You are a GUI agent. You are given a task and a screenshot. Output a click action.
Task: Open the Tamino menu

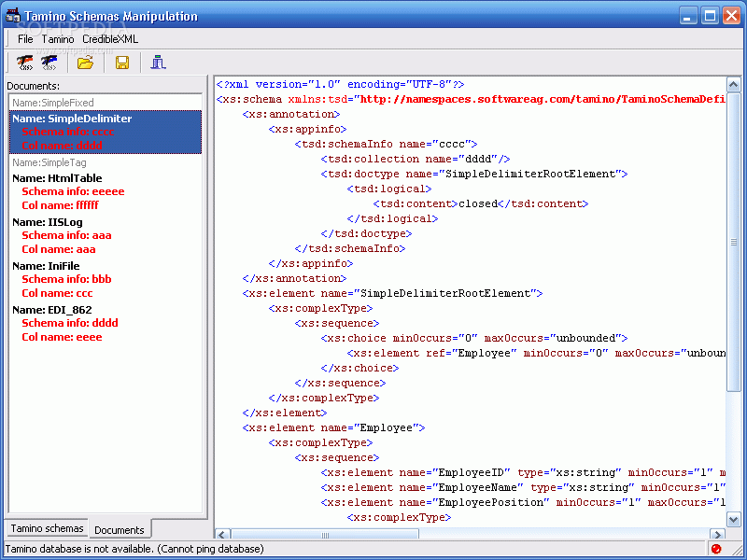point(58,39)
